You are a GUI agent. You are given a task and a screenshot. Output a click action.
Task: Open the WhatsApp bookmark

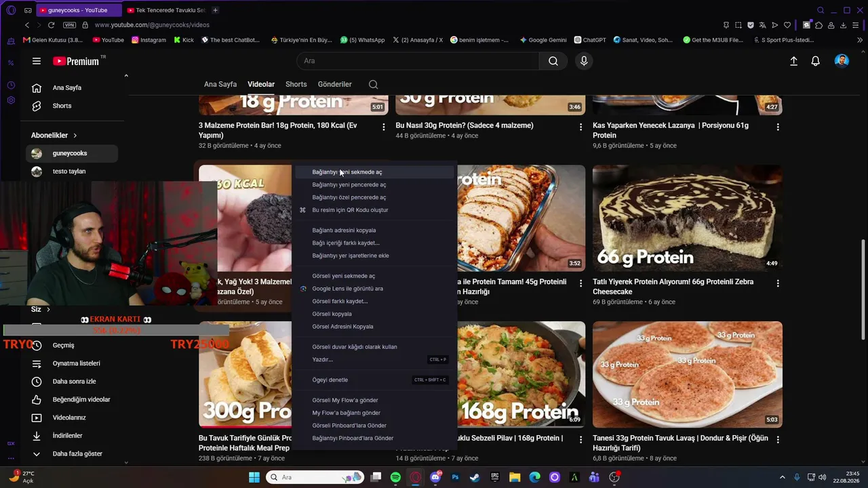pos(363,40)
